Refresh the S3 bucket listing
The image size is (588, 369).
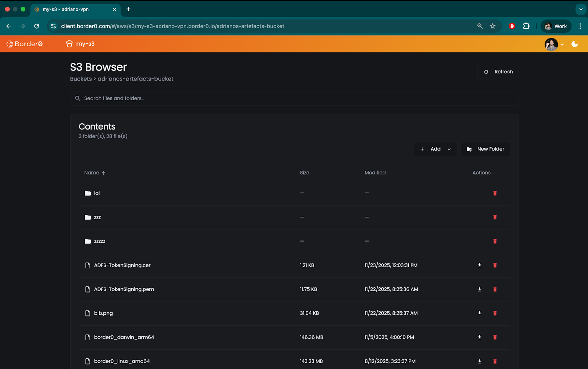(498, 72)
